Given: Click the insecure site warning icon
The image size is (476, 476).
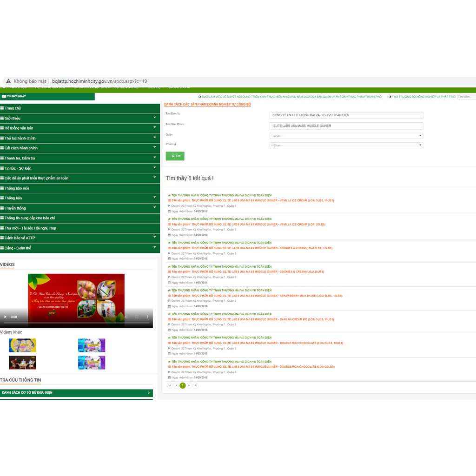Looking at the screenshot, I should (8, 81).
